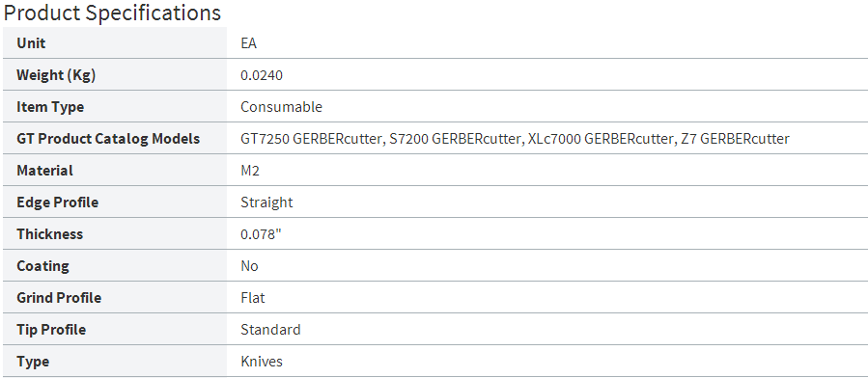Click the 0.0240 weight value
The height and width of the screenshot is (378, 868).
[x=262, y=75]
